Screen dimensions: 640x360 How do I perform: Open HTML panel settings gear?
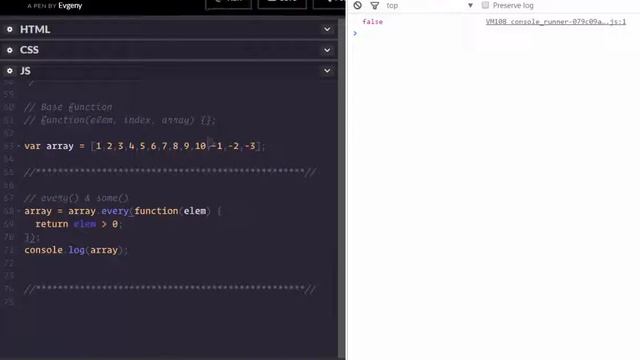pyautogui.click(x=10, y=29)
